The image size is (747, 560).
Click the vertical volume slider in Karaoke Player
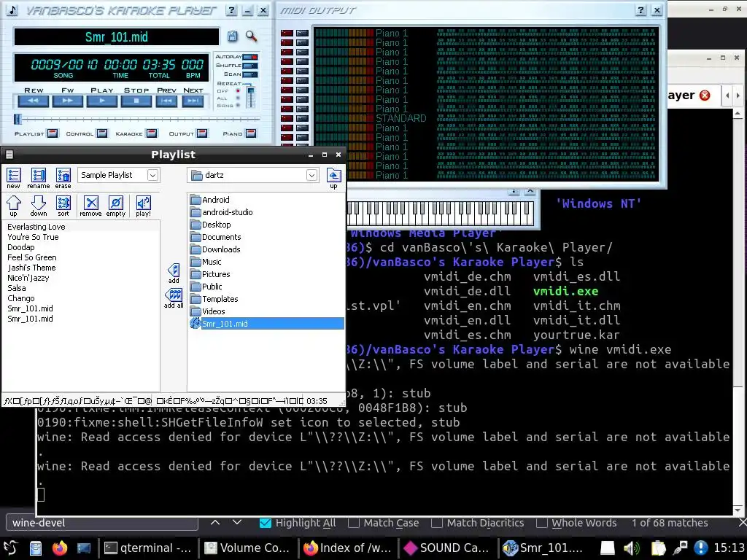[251, 97]
